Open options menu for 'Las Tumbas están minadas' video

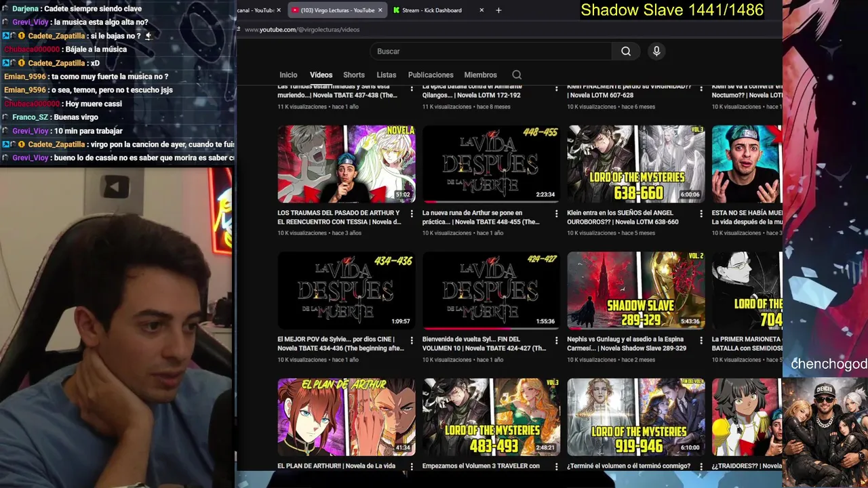411,89
